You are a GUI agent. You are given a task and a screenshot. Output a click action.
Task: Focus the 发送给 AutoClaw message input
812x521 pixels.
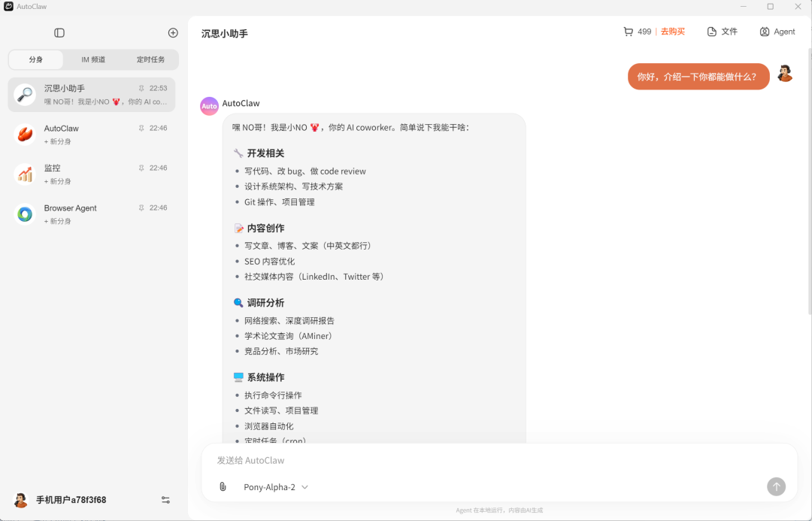pos(481,460)
